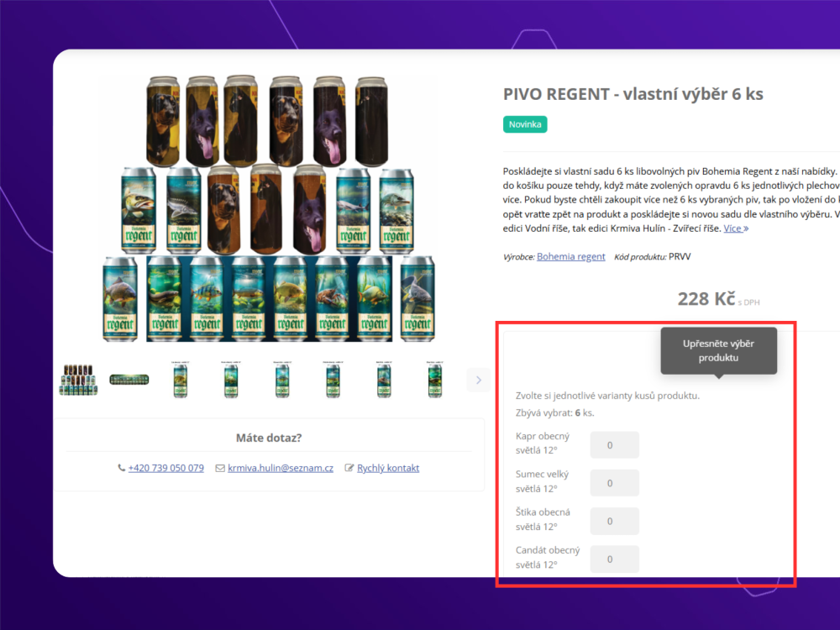Click the Máte dotaz? heading
Viewport: 840px width, 630px height.
pos(269,438)
